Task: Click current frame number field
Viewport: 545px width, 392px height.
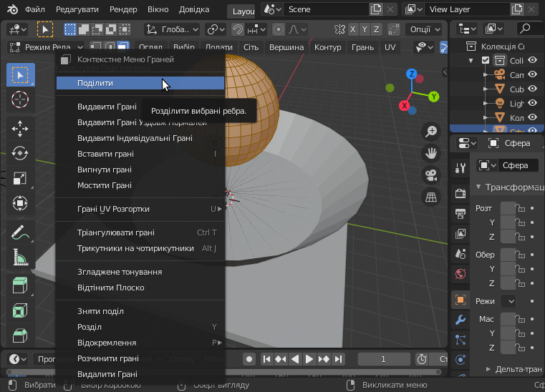Action: coord(384,359)
